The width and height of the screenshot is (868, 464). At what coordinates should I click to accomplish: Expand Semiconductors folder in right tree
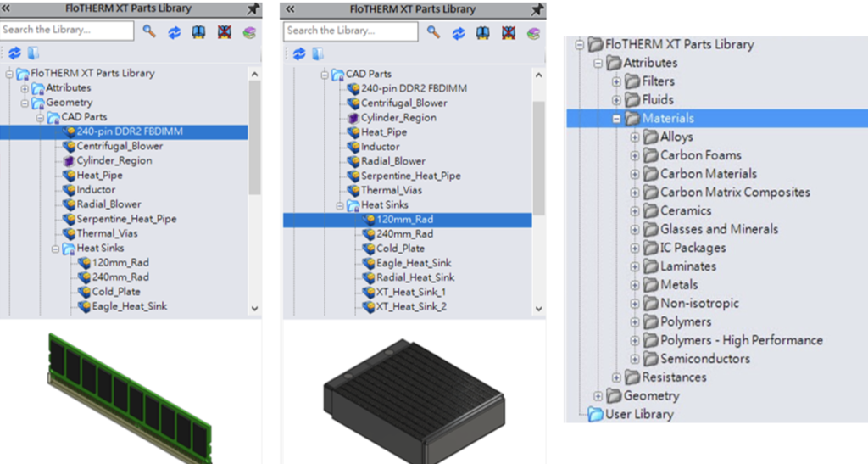[635, 359]
